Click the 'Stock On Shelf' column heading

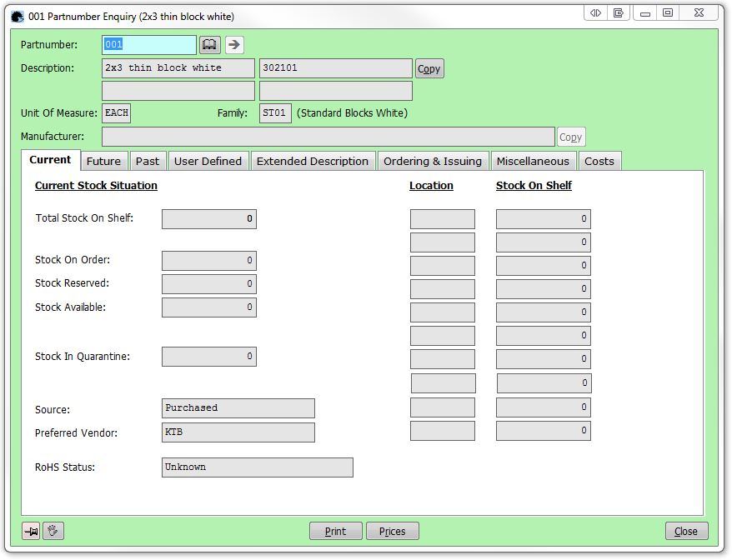coord(534,186)
